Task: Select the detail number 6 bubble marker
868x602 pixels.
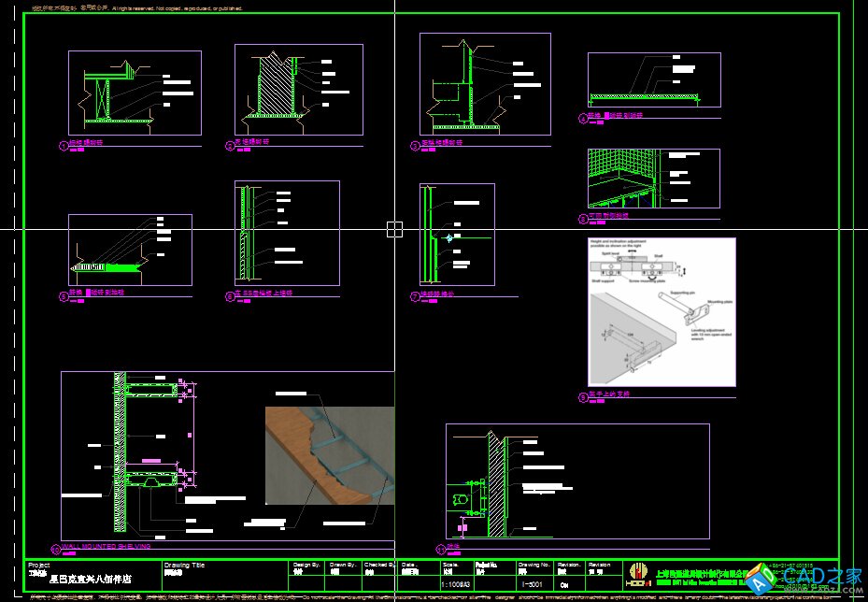Action: click(230, 297)
